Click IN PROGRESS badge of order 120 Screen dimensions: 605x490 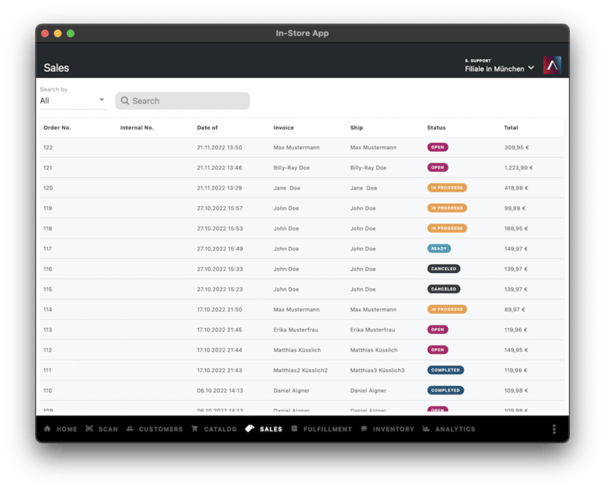[x=447, y=188]
